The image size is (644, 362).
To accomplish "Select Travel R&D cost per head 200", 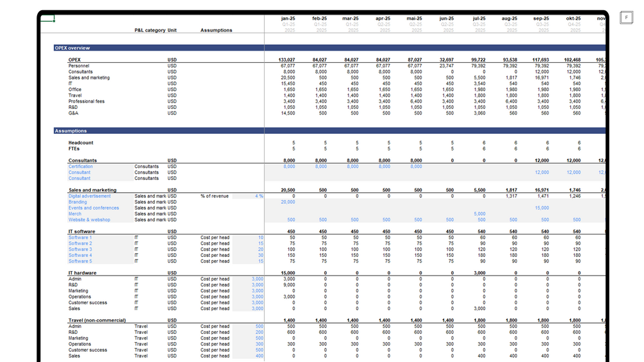I will (x=260, y=333).
